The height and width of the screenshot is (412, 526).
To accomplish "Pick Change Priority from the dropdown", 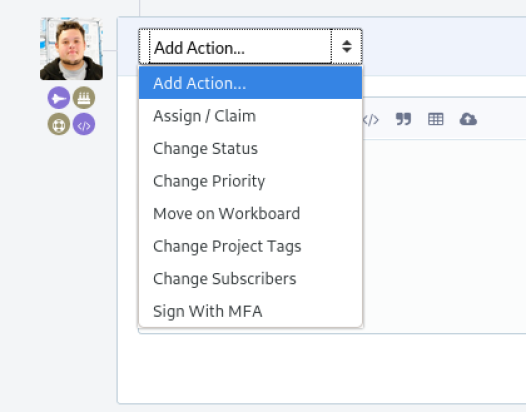I will pos(250,181).
